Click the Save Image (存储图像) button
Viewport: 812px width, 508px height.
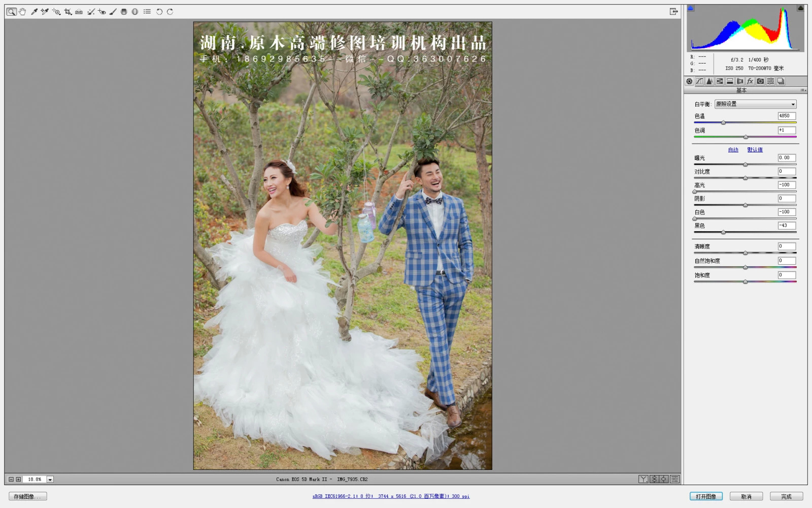click(28, 496)
